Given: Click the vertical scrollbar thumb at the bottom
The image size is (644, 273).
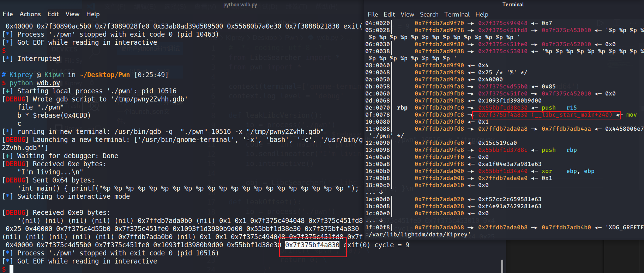Looking at the screenshot, I should 502,266.
